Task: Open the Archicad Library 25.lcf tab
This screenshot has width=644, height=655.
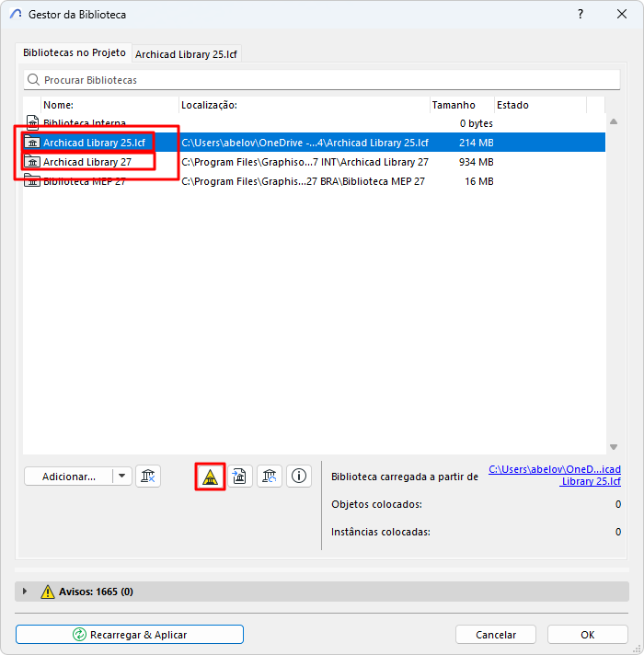Action: coord(186,54)
